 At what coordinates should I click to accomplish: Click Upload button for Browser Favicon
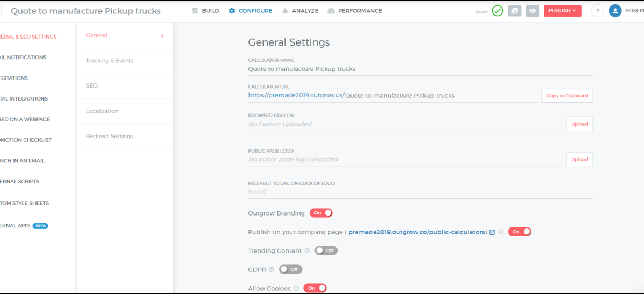(579, 124)
